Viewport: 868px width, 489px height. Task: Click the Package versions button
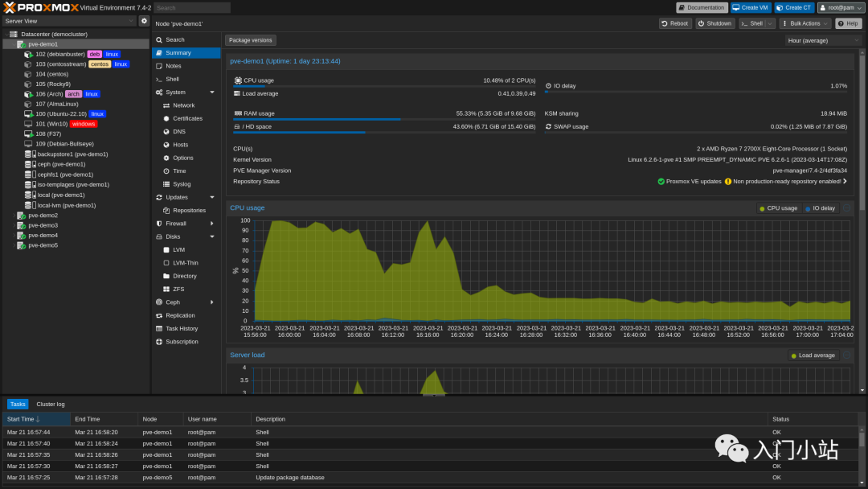[250, 40]
